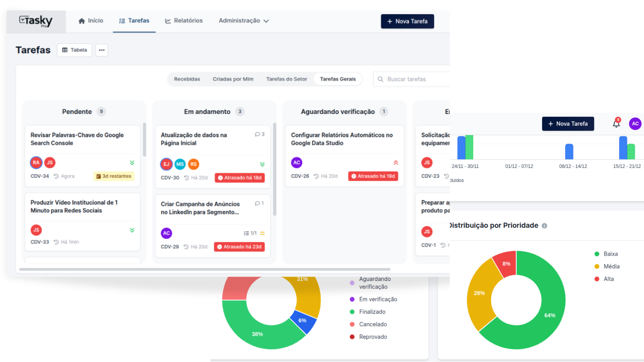Click the Nova Tarefa button

[407, 21]
